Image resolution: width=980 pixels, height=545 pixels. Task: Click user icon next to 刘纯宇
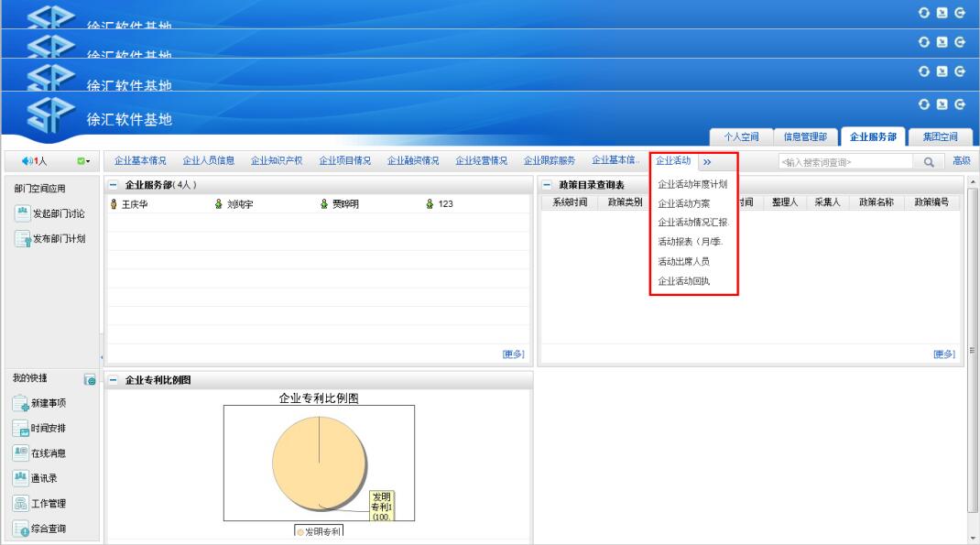(x=219, y=203)
